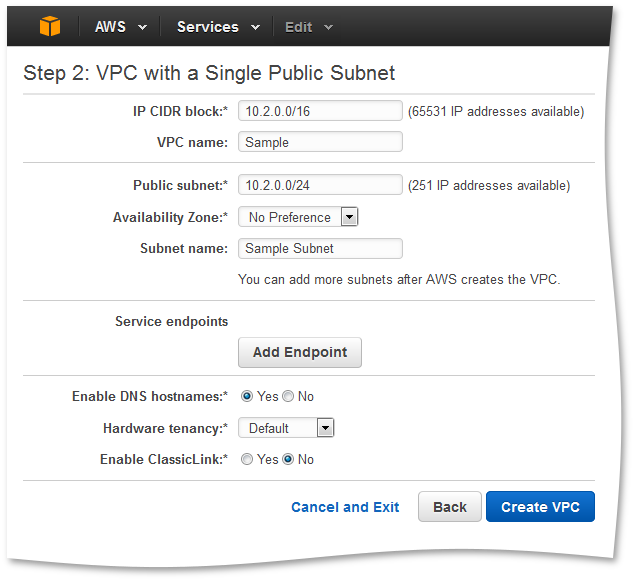Click the Add Endpoint button
The image size is (635, 582).
300,352
